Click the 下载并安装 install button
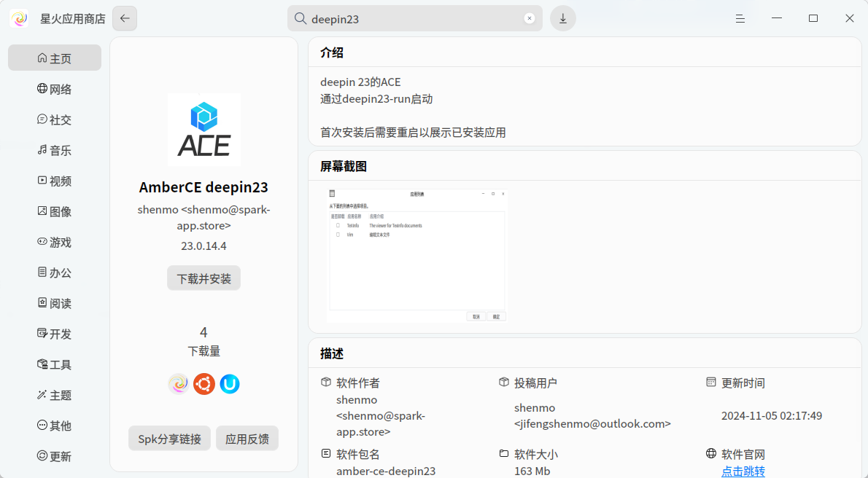 [x=204, y=278]
